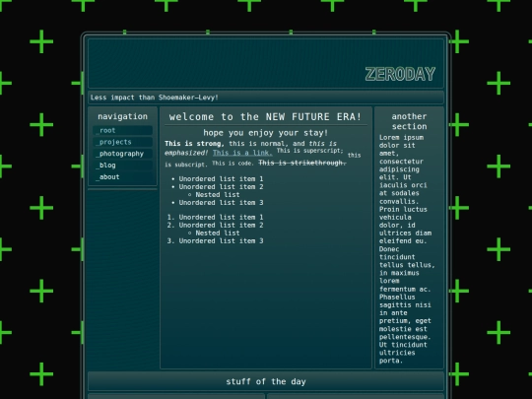The height and width of the screenshot is (399, 532).
Task: Click the 'This is code.' text
Action: pos(233,164)
